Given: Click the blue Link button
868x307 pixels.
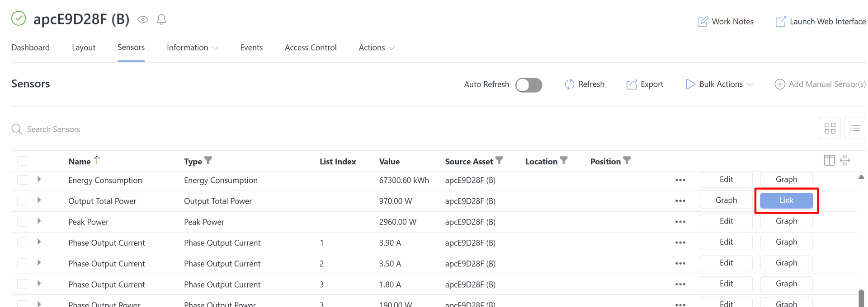Looking at the screenshot, I should tap(786, 200).
